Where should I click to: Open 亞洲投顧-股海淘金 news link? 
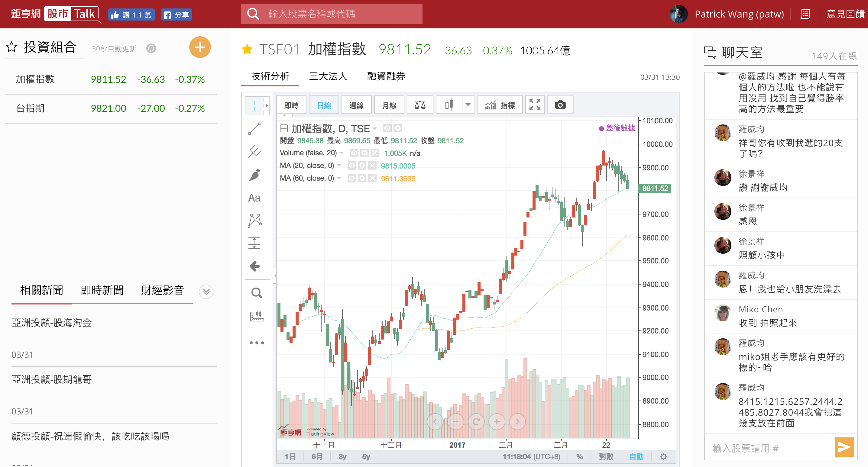pos(52,323)
